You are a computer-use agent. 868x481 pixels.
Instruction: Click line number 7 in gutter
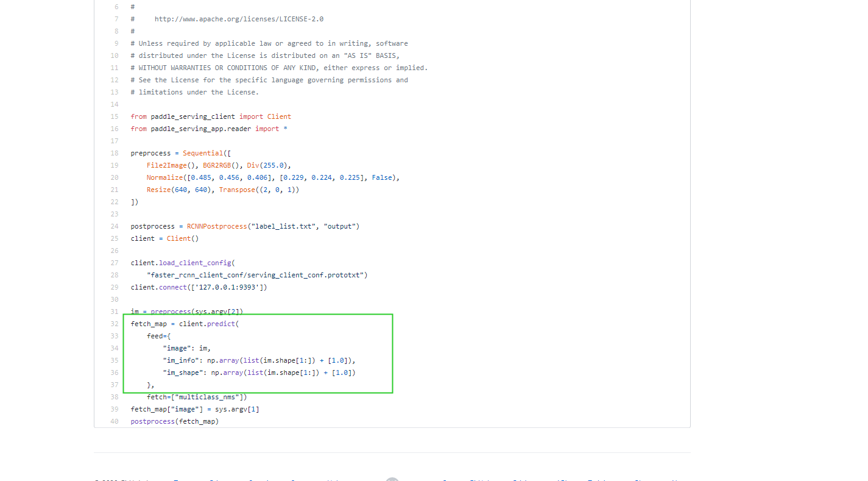click(x=116, y=19)
